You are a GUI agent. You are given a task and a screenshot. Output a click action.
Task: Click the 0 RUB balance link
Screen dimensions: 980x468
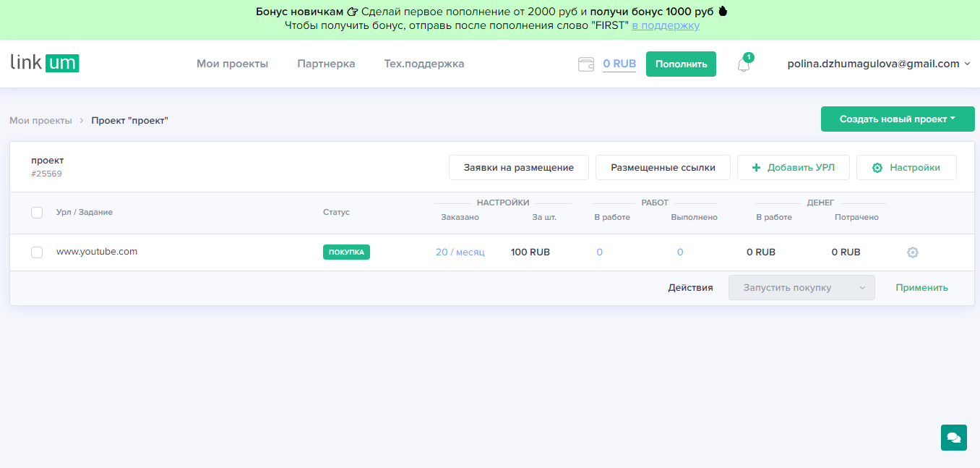tap(619, 64)
